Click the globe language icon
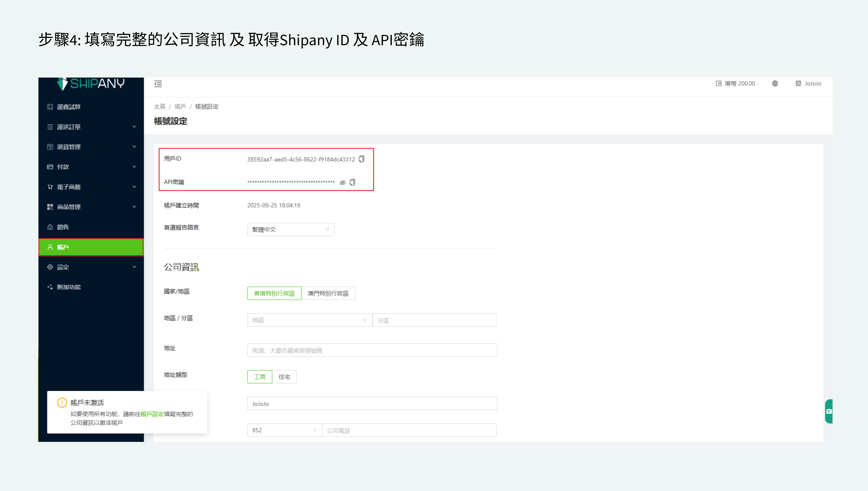The width and height of the screenshot is (868, 491). 775,83
